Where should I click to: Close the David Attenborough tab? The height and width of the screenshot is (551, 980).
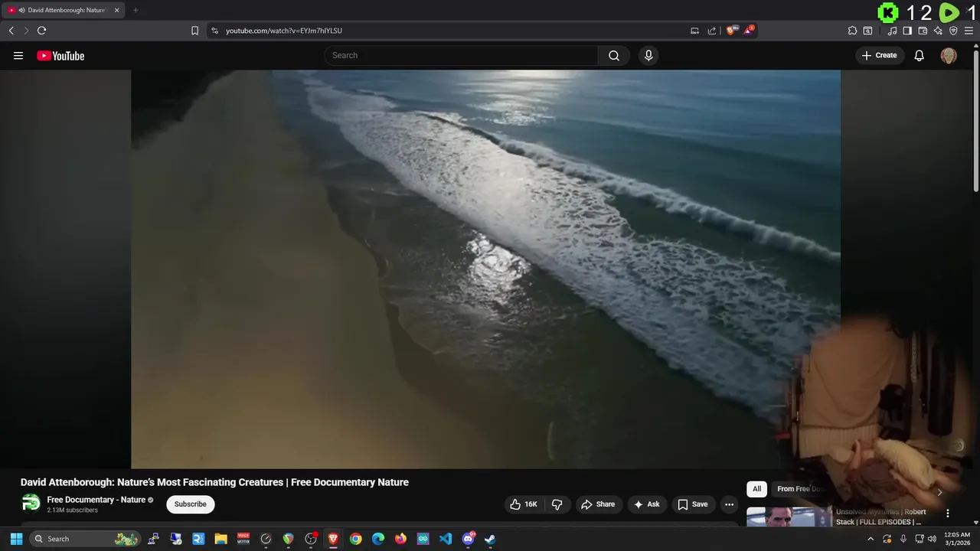coord(117,10)
